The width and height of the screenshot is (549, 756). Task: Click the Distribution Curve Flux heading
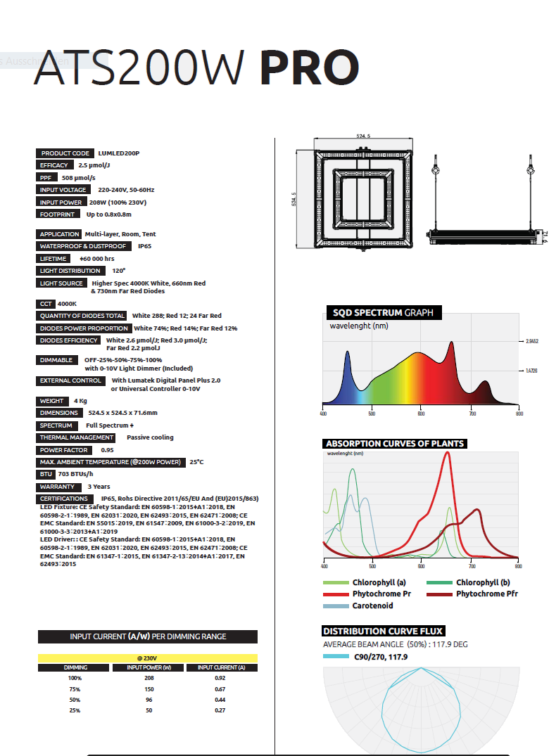click(382, 632)
